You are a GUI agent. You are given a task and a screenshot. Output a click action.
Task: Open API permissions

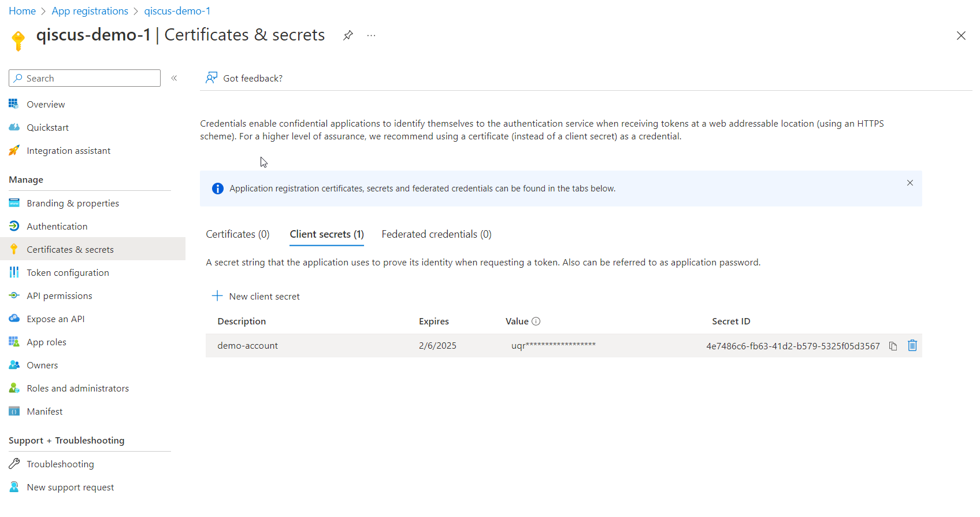pos(60,296)
